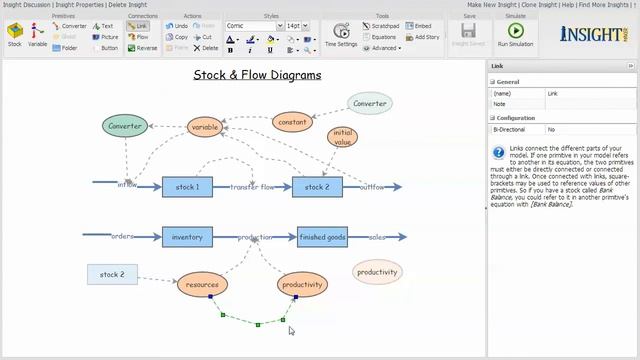Collapse the General properties section

pos(493,82)
